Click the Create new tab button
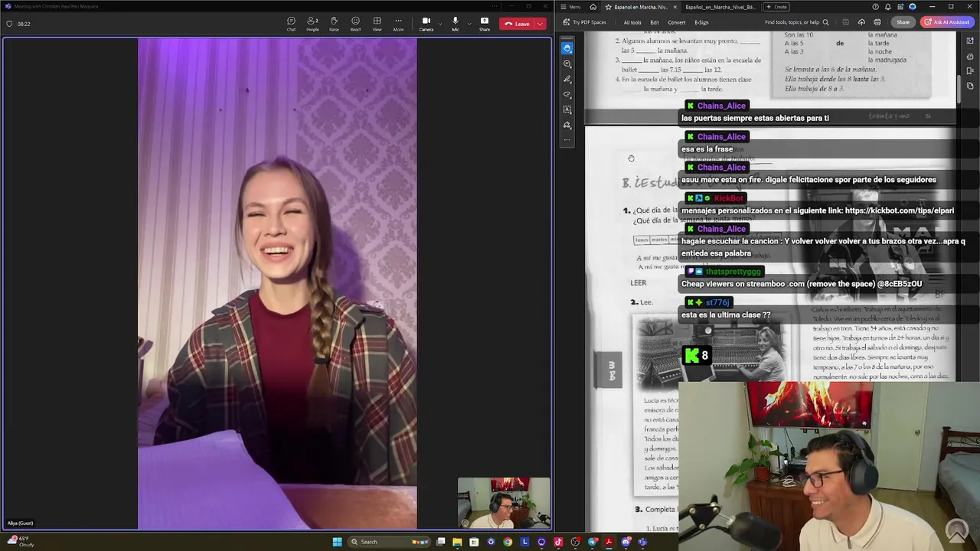 [777, 7]
